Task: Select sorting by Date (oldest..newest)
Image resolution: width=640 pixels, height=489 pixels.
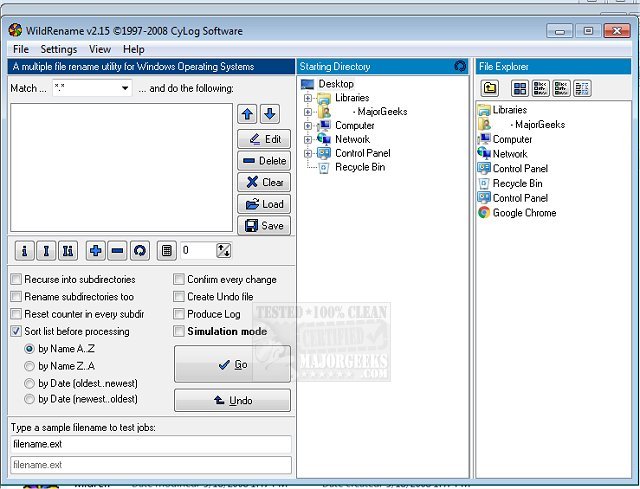Action: coord(30,383)
